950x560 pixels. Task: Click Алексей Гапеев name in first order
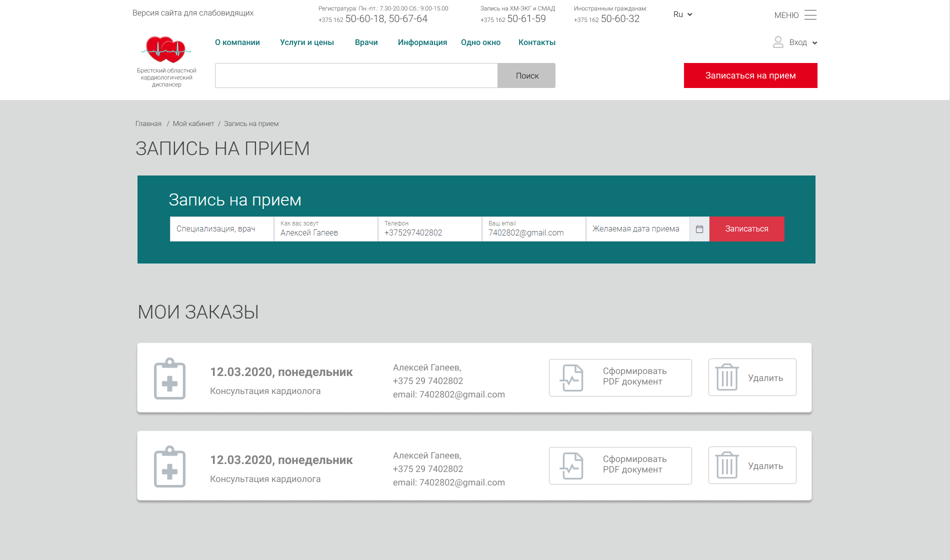click(x=427, y=367)
